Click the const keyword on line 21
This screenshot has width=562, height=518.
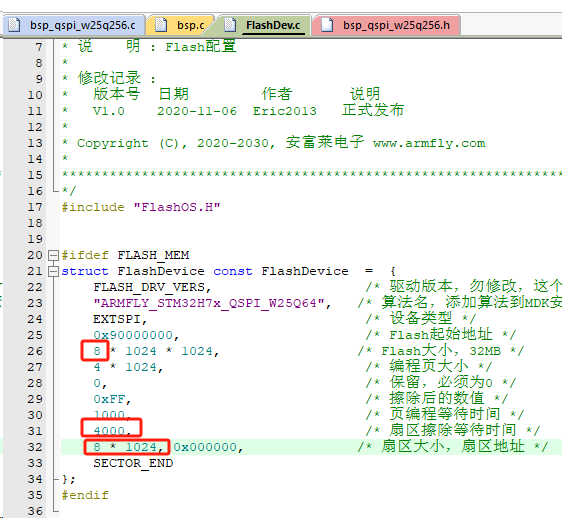(x=233, y=271)
